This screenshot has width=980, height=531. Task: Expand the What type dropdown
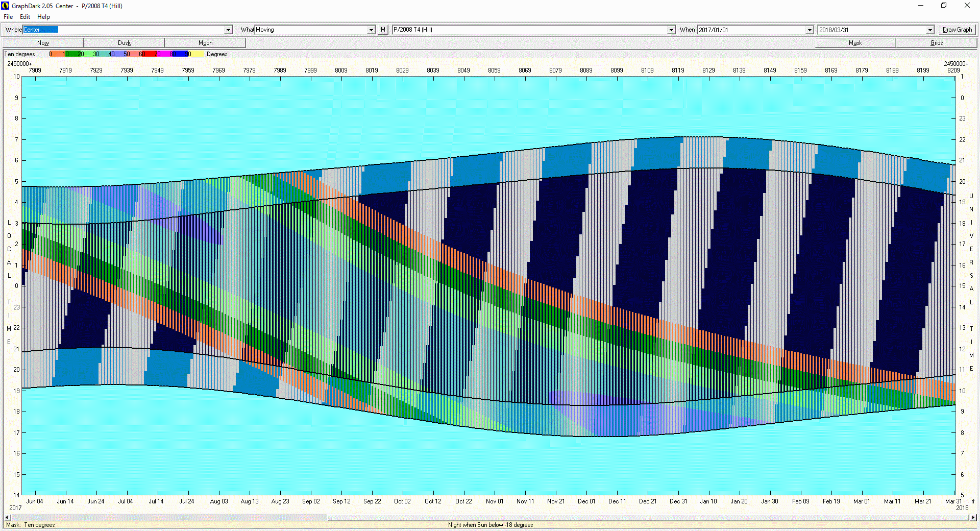pos(371,30)
